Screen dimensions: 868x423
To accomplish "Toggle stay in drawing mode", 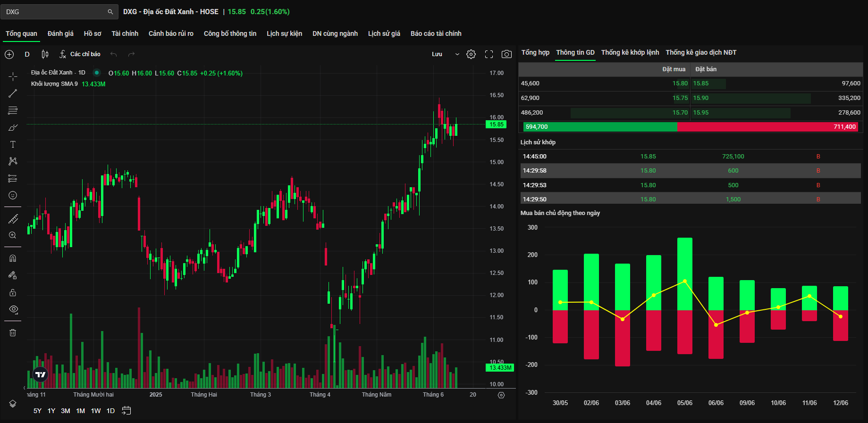I will (13, 275).
